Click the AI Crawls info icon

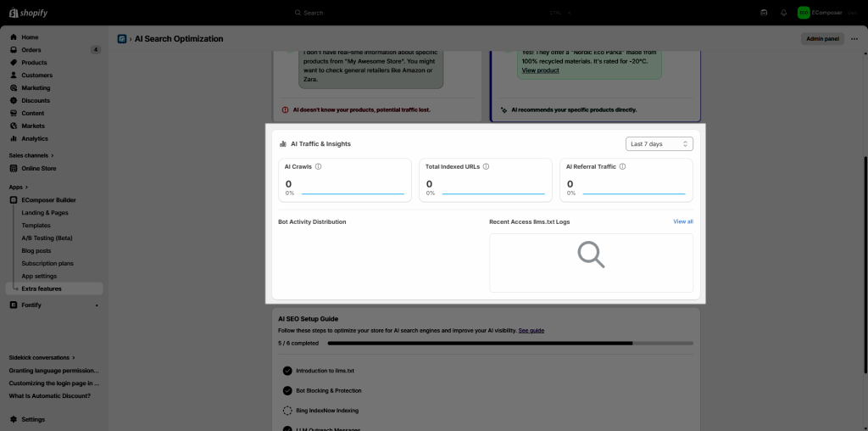click(318, 166)
